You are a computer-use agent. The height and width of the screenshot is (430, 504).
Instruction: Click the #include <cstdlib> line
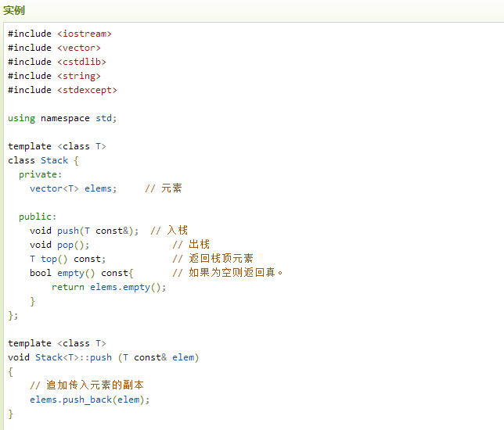tap(57, 62)
